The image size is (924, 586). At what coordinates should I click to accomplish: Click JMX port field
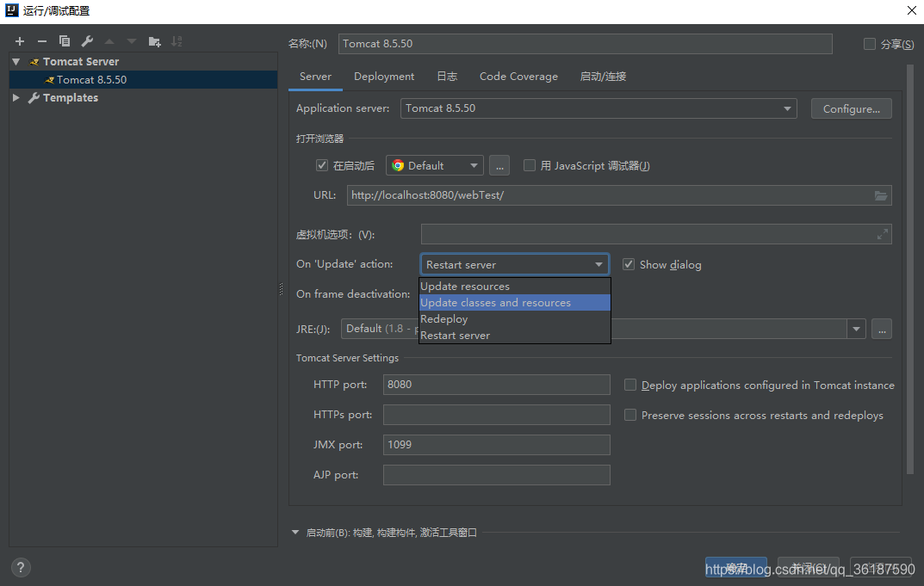497,445
